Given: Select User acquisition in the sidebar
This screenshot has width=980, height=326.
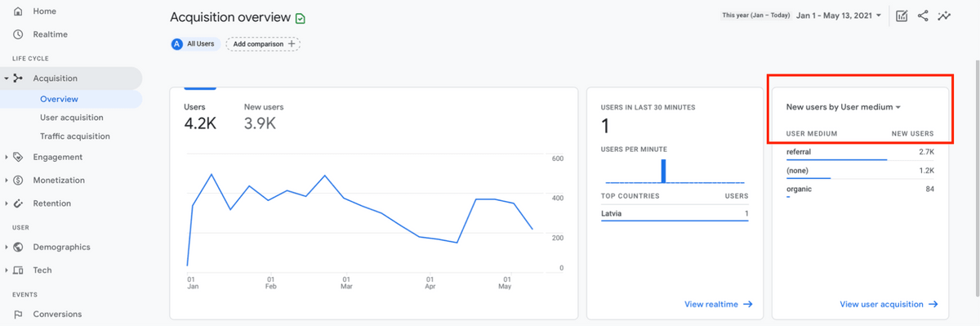Looking at the screenshot, I should click(x=72, y=118).
